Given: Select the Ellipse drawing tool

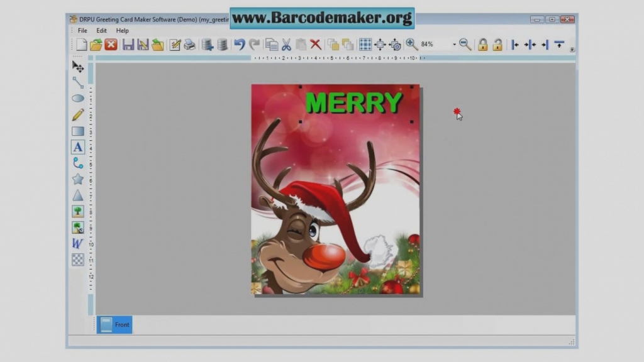Looking at the screenshot, I should pyautogui.click(x=77, y=98).
